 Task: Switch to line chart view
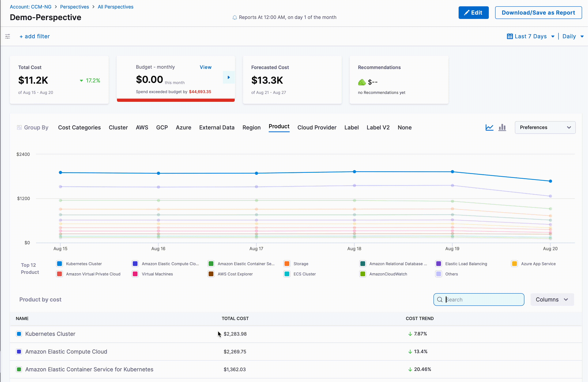[x=489, y=127]
